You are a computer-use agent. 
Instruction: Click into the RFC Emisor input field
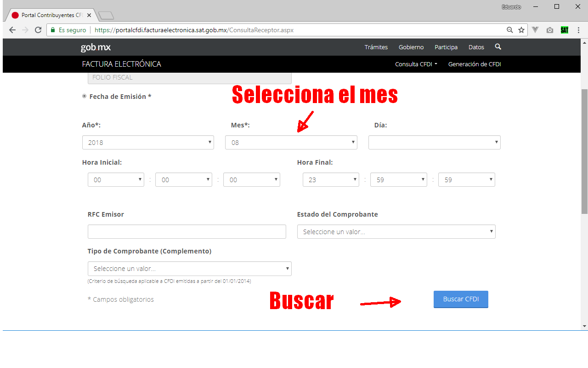(x=187, y=232)
